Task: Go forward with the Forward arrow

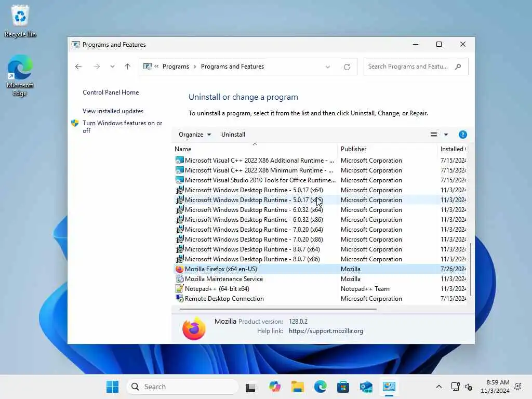Action: (97, 66)
